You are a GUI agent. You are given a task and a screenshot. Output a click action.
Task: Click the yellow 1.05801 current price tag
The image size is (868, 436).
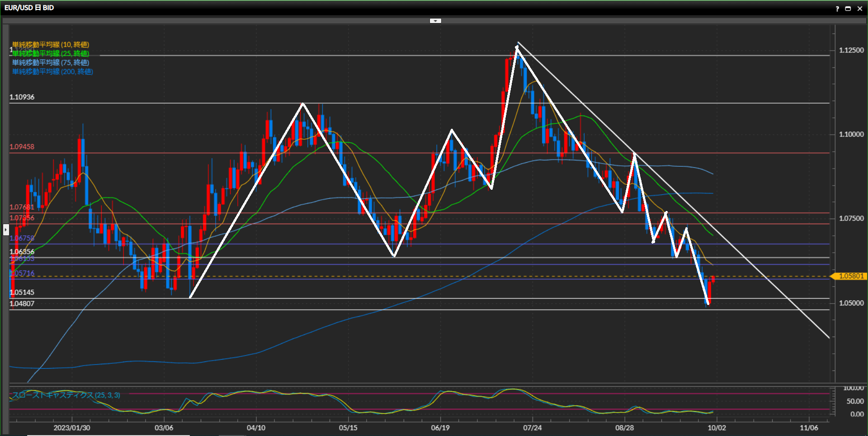coord(850,276)
